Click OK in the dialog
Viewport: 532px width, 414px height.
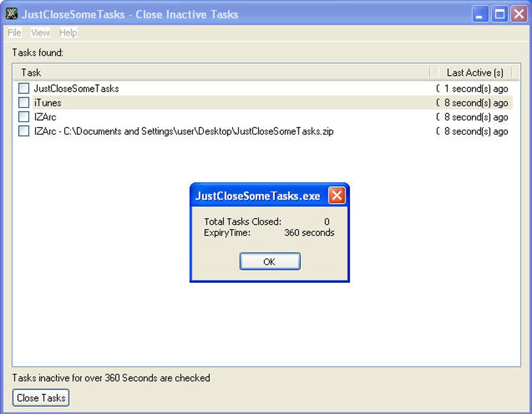click(x=270, y=262)
